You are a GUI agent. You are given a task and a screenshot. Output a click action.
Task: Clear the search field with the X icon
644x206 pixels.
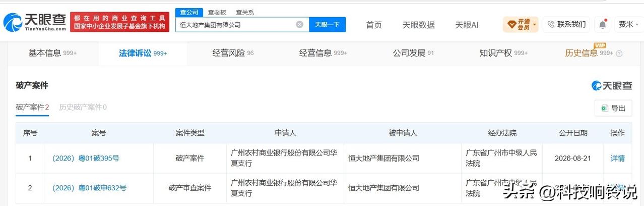click(x=299, y=24)
